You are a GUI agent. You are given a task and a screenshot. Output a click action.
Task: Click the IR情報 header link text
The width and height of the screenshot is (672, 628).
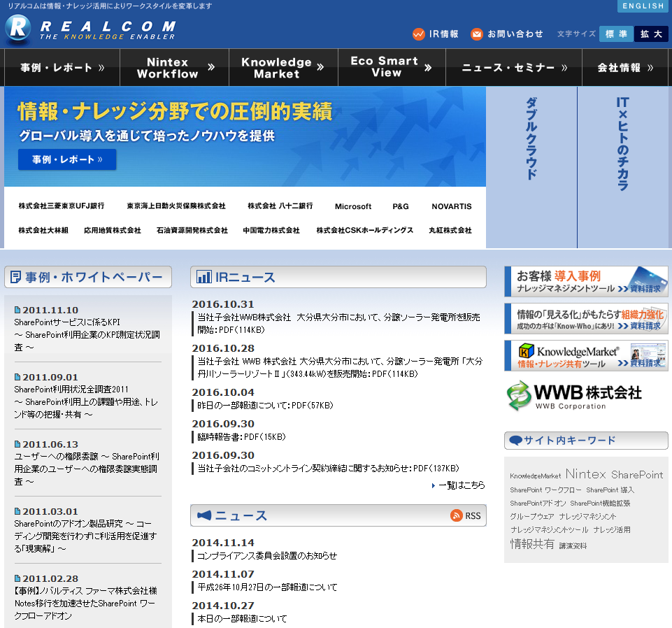(x=444, y=34)
